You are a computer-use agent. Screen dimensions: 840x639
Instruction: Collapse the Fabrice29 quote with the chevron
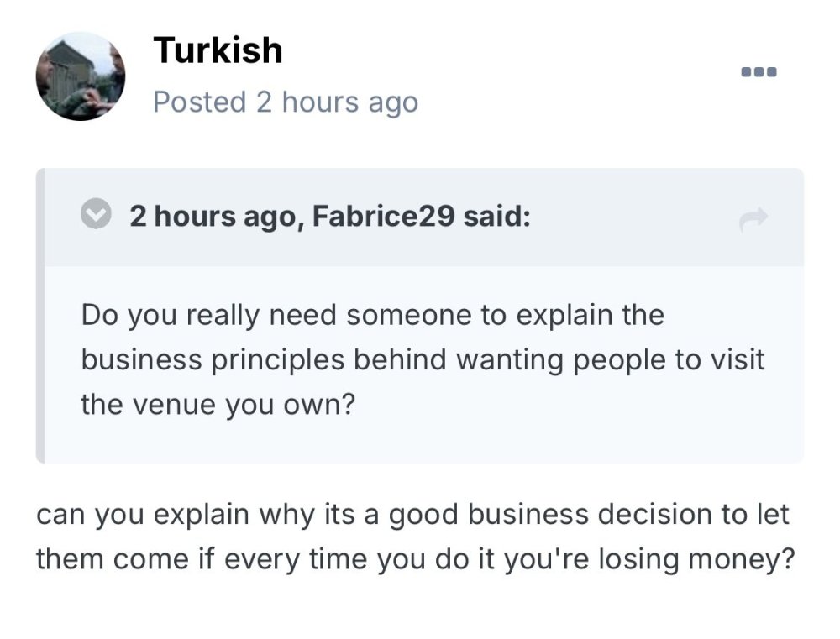tap(97, 216)
